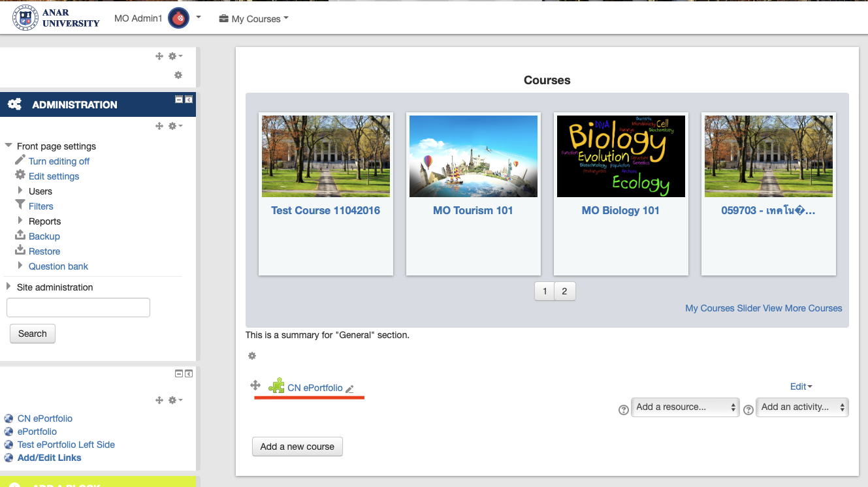Click the Turn editing off link
Viewport: 868px width, 487px height.
click(59, 161)
